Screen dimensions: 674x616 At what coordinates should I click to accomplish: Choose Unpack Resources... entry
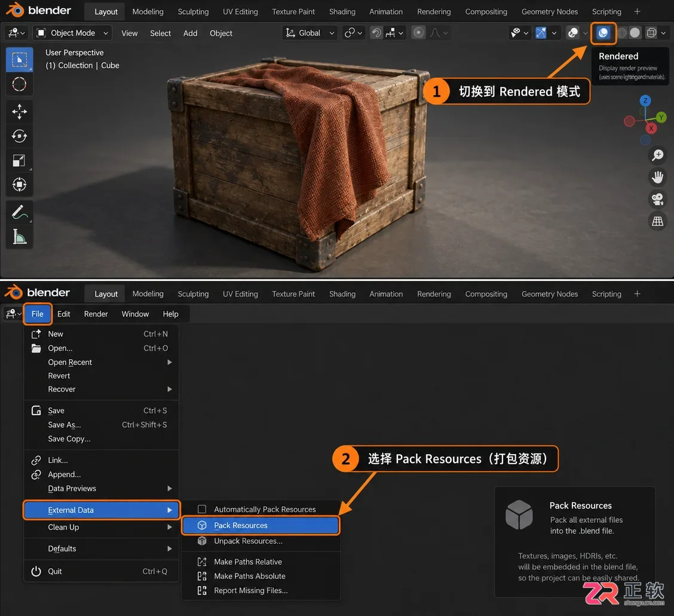pos(261,541)
